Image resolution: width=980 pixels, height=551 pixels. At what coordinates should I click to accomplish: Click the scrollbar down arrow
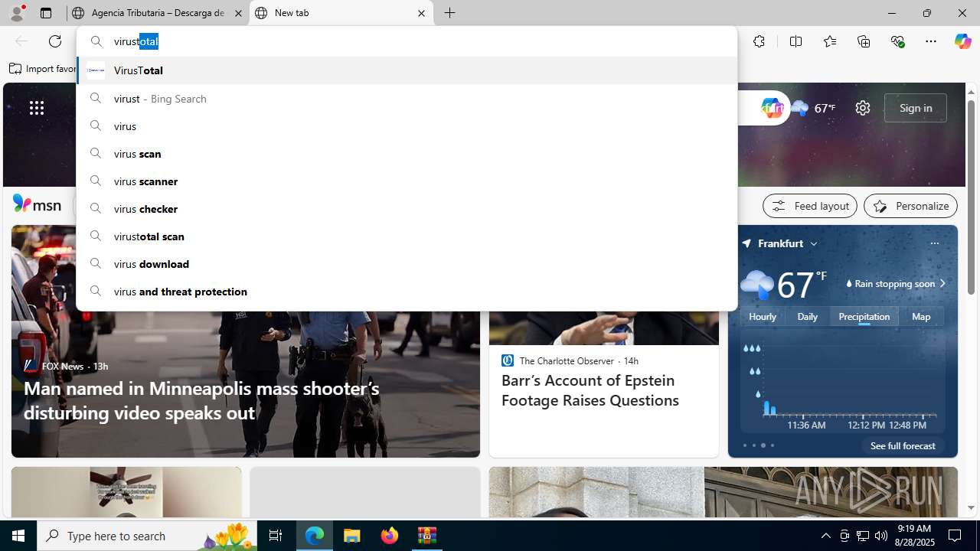[x=971, y=507]
